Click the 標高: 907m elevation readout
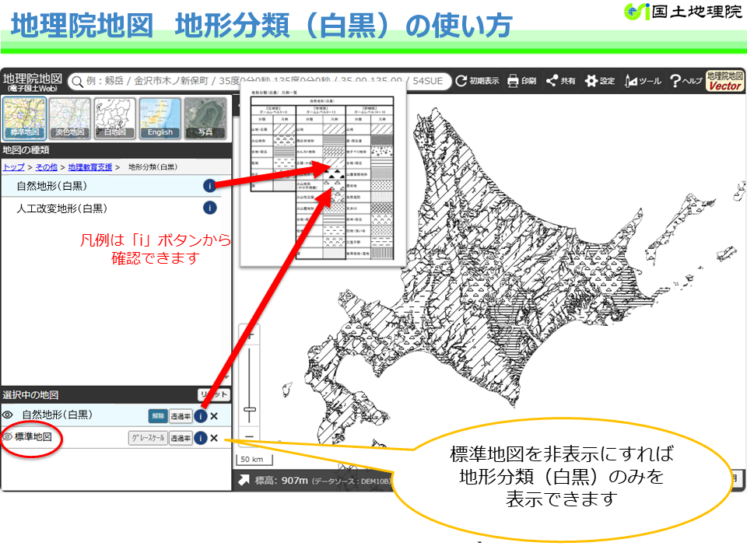This screenshot has width=747, height=560. click(281, 481)
